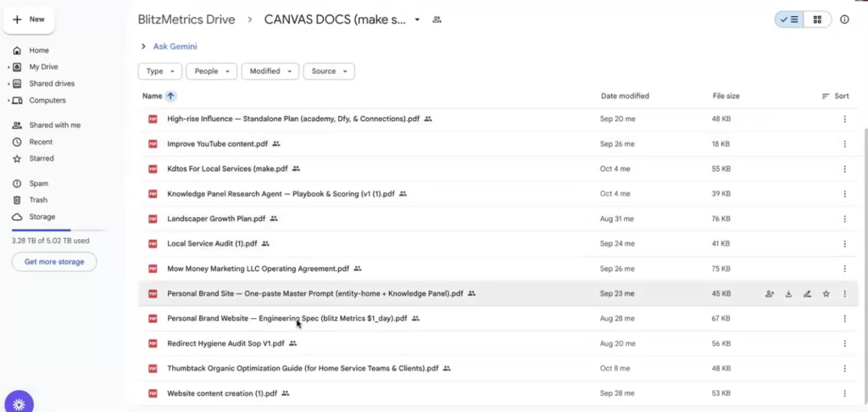This screenshot has width=868, height=412.
Task: Click the shared-folder people icon beside folder title
Action: 437,19
